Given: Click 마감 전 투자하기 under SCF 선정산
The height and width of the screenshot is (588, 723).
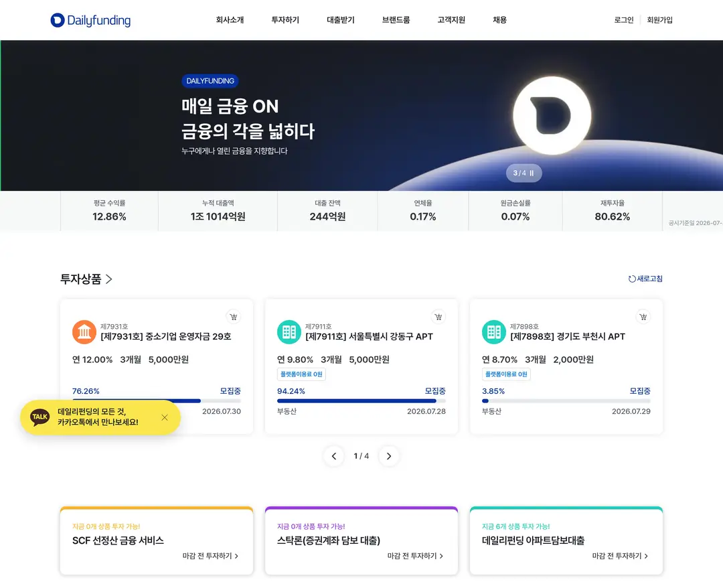Looking at the screenshot, I should coord(211,556).
